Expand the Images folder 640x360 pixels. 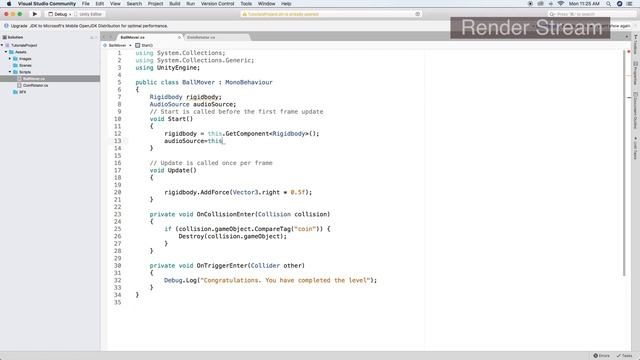[10, 58]
